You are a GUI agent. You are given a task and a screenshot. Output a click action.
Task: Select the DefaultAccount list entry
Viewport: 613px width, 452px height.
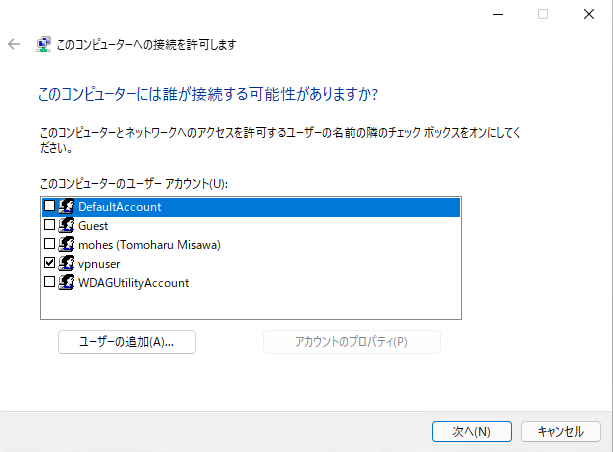(251, 207)
